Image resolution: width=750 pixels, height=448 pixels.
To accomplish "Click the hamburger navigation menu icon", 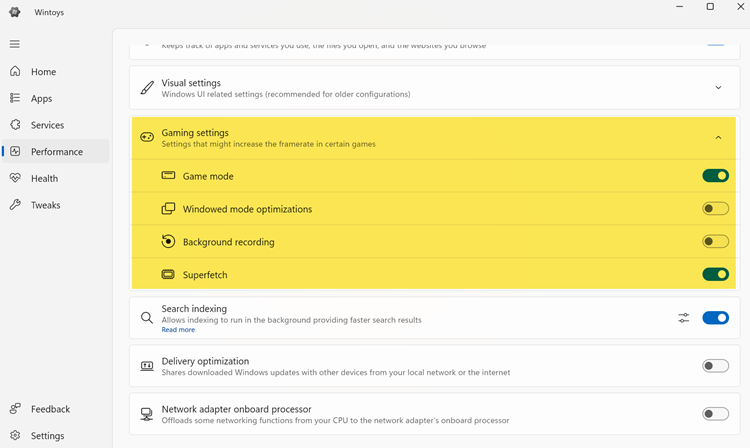I will [x=15, y=44].
